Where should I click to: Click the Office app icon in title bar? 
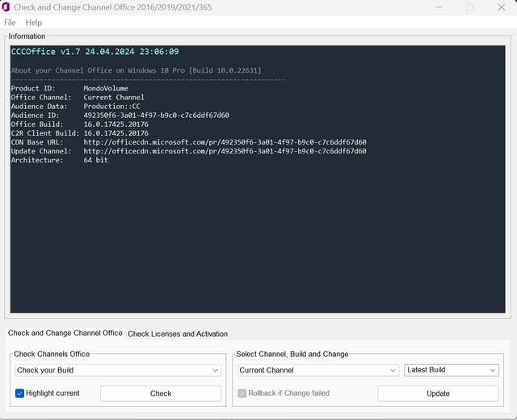pyautogui.click(x=6, y=7)
